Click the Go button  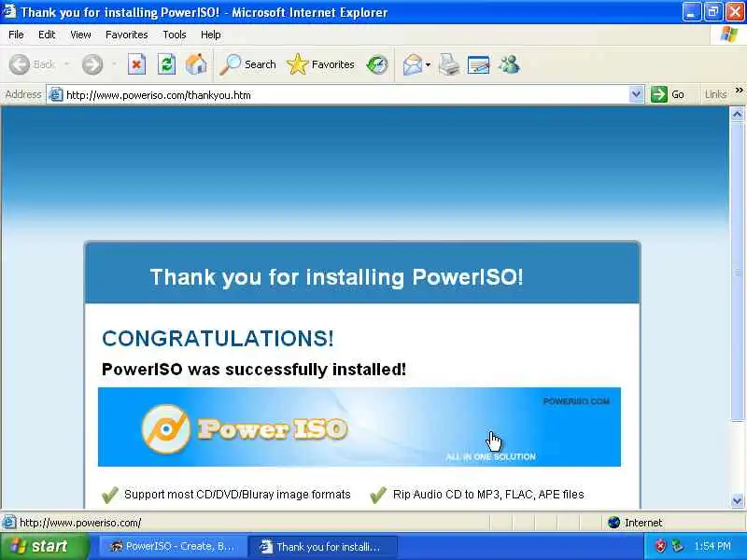coord(668,94)
